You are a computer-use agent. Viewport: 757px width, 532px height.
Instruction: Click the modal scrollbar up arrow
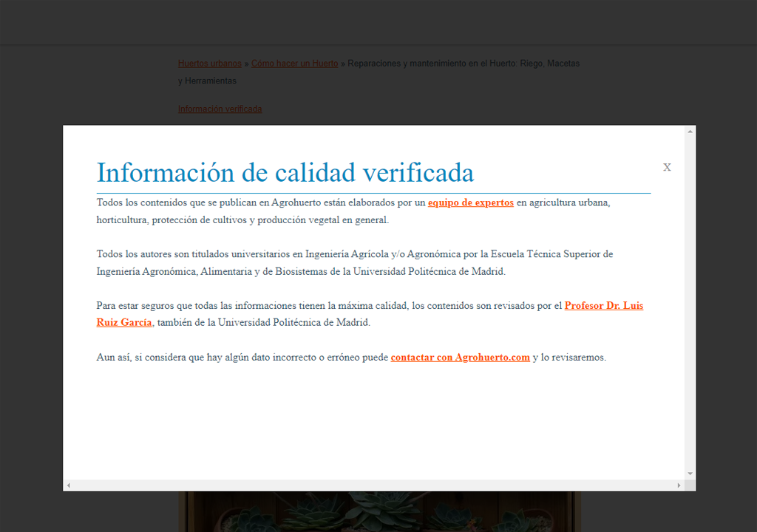click(690, 132)
